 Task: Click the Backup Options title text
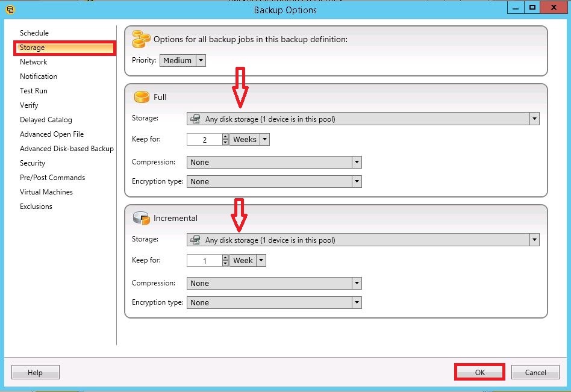click(285, 10)
